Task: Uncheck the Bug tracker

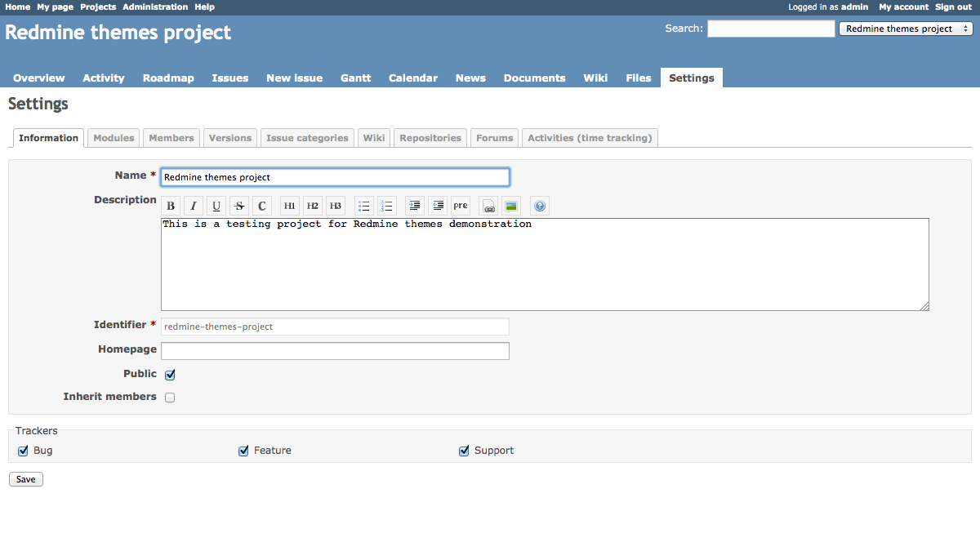Action: pyautogui.click(x=23, y=451)
